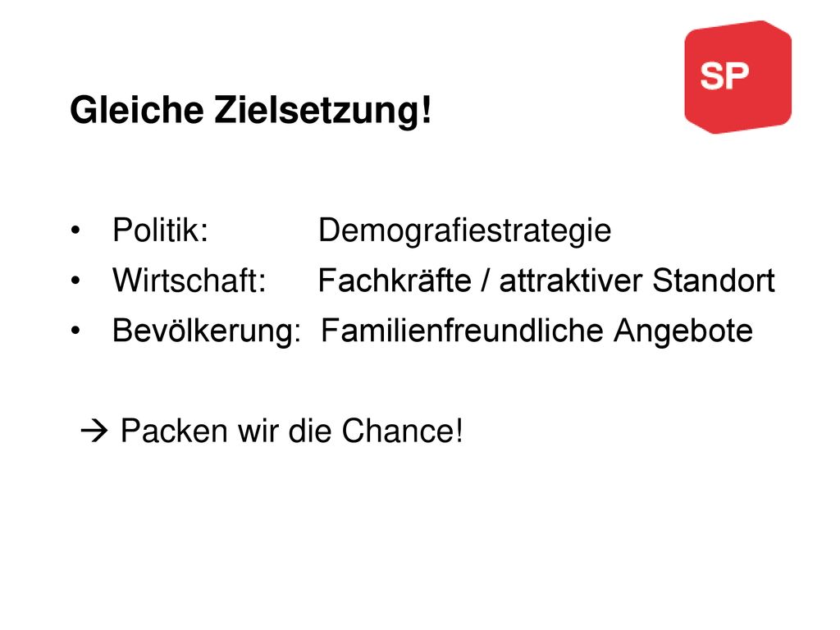Screen dimensions: 840x630
Task: Click the word Politik:
Action: point(160,231)
